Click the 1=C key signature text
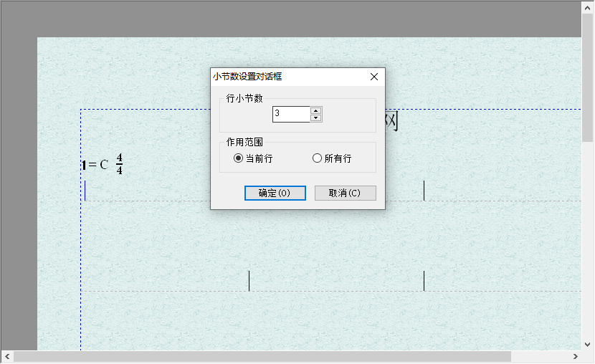 click(95, 165)
